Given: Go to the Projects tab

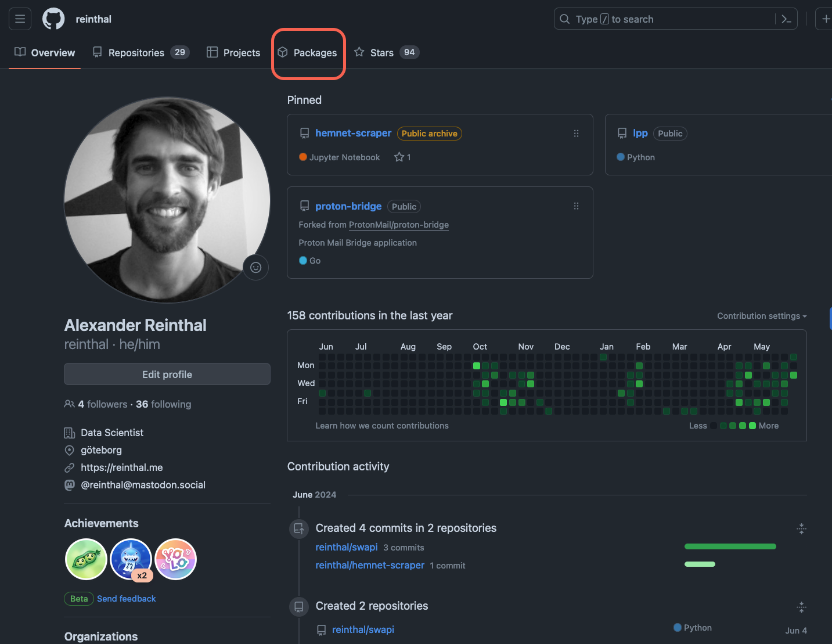Looking at the screenshot, I should tap(233, 53).
